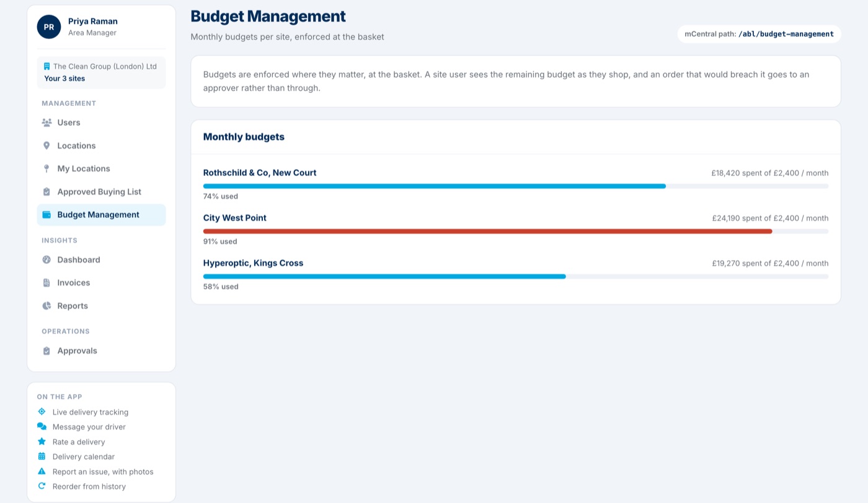Click the red City West Point budget bar
This screenshot has width=868, height=503.
tap(488, 231)
